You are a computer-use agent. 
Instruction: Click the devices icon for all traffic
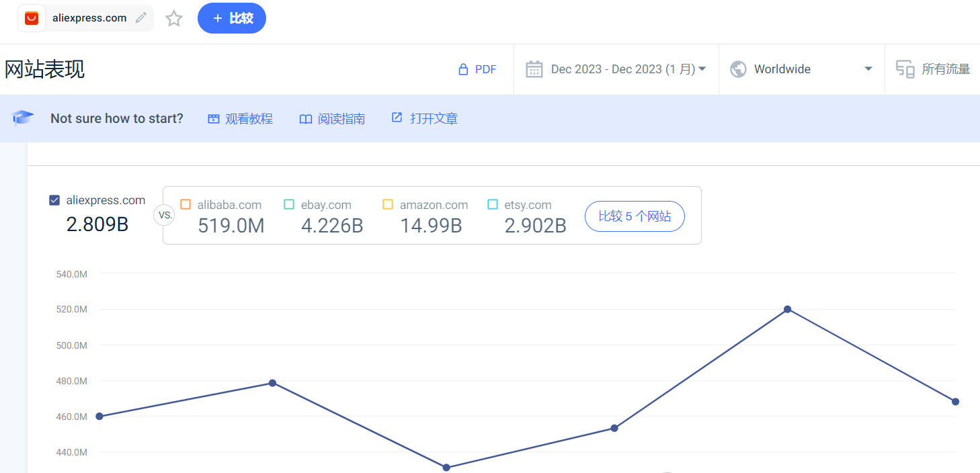tap(905, 69)
